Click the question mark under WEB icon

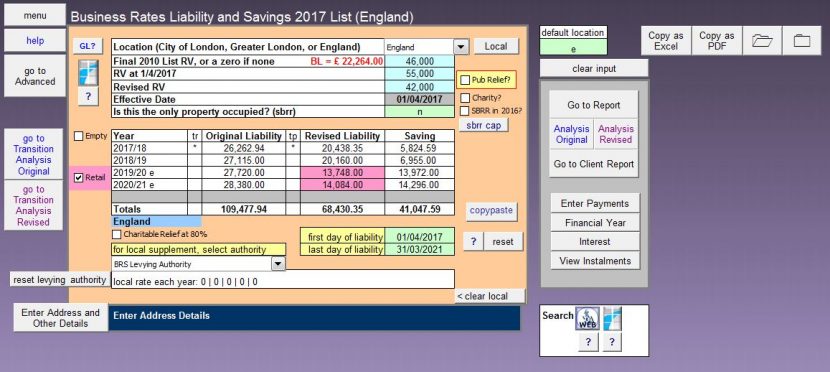588,342
